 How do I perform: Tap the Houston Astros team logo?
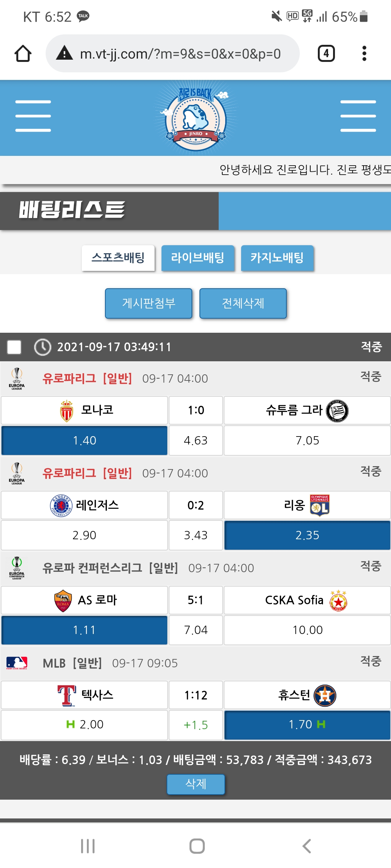(x=325, y=695)
